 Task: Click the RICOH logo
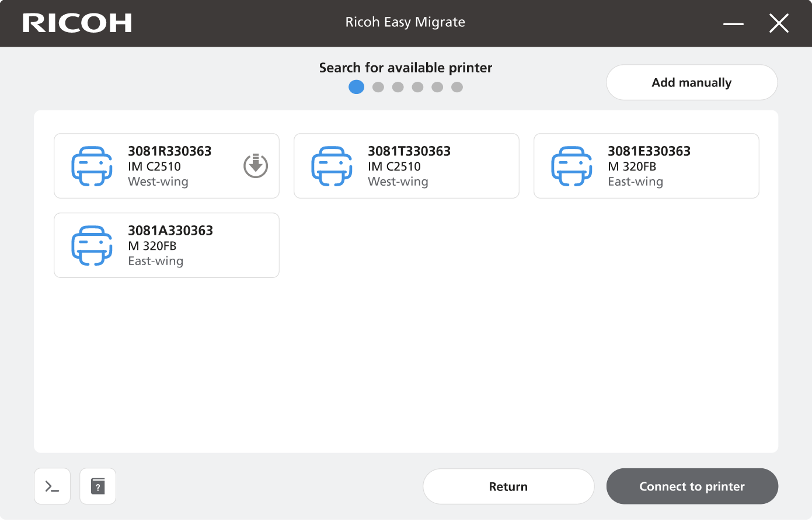77,23
